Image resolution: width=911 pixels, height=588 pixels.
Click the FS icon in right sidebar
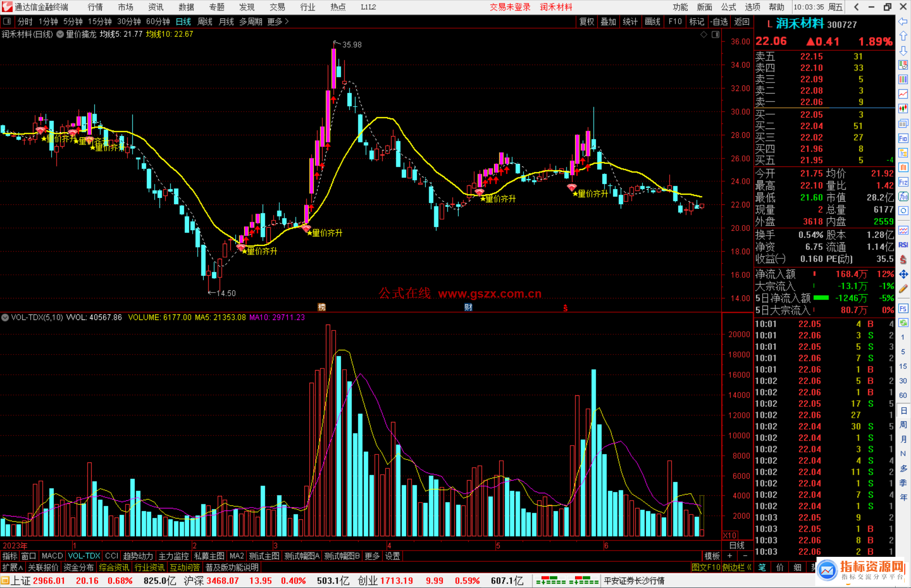903,308
